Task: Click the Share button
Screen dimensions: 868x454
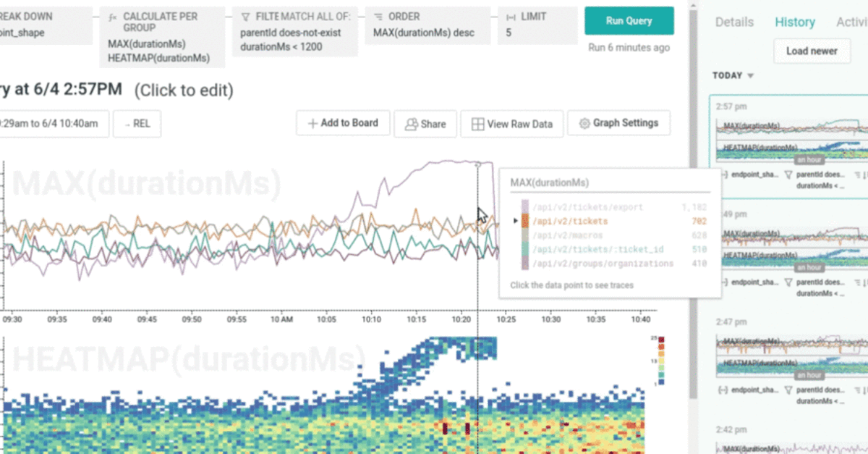Action: (425, 124)
